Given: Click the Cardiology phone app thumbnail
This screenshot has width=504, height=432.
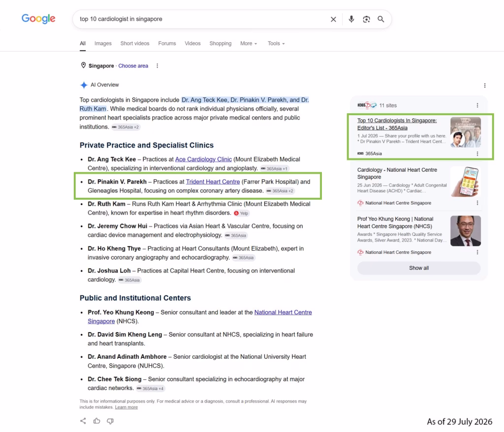Looking at the screenshot, I should coord(466,182).
